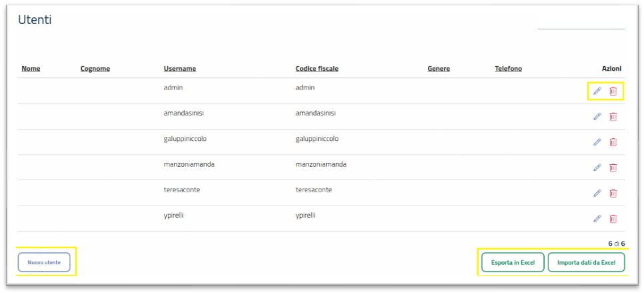Sort the table by Nome column
Image resolution: width=644 pixels, height=293 pixels.
tap(31, 69)
